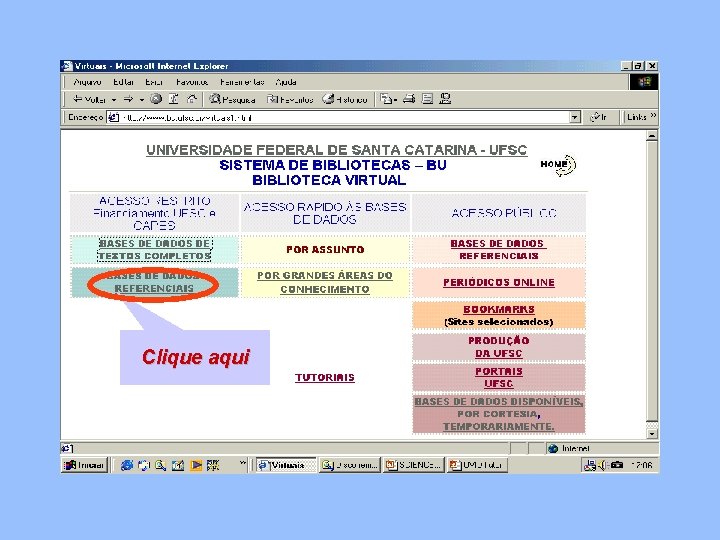Open Bases de Dados de Textos Completos
This screenshot has height=540, width=720.
point(155,249)
